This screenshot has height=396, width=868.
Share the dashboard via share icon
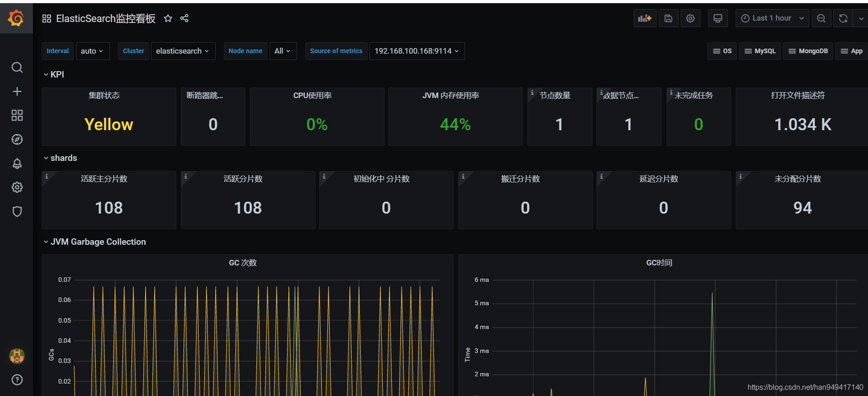click(x=184, y=18)
